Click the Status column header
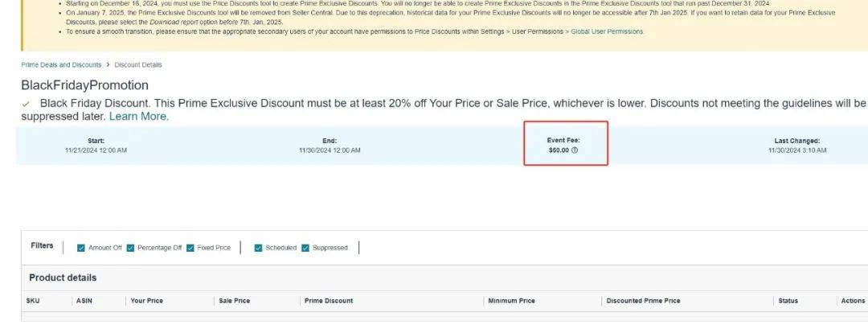 point(788,301)
